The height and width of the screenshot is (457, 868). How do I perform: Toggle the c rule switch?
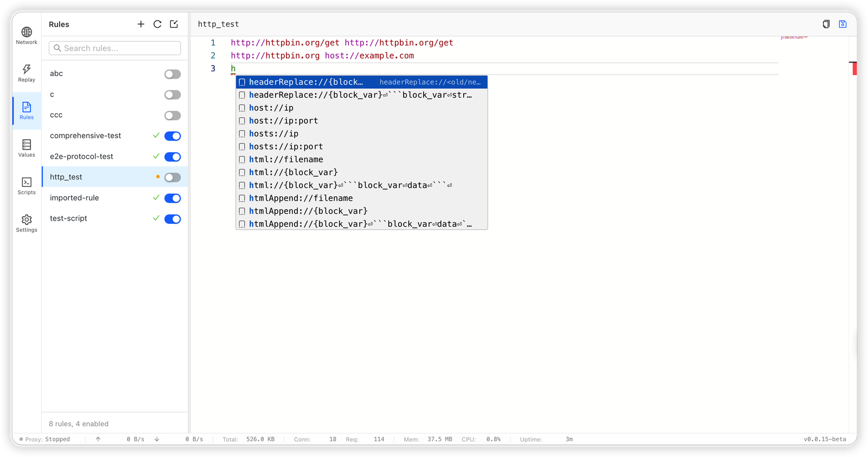pos(173,95)
